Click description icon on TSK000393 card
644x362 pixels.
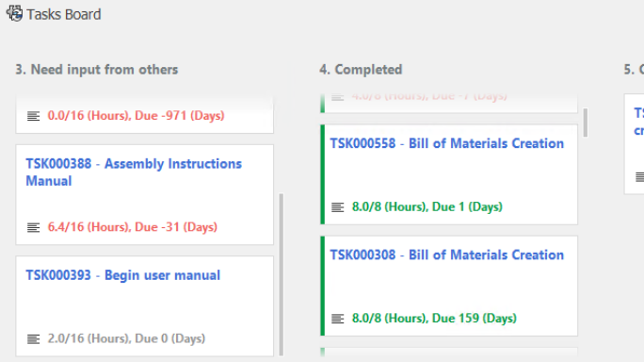(x=33, y=339)
